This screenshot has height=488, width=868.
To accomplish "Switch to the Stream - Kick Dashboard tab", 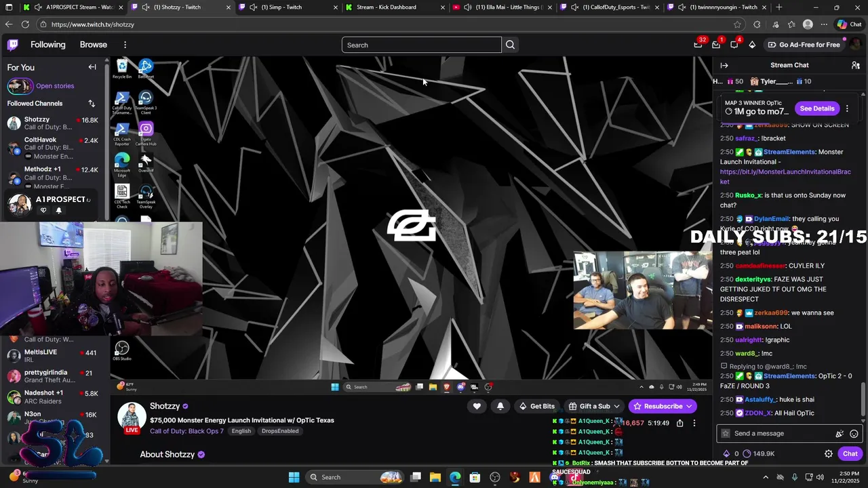I will pos(395,7).
